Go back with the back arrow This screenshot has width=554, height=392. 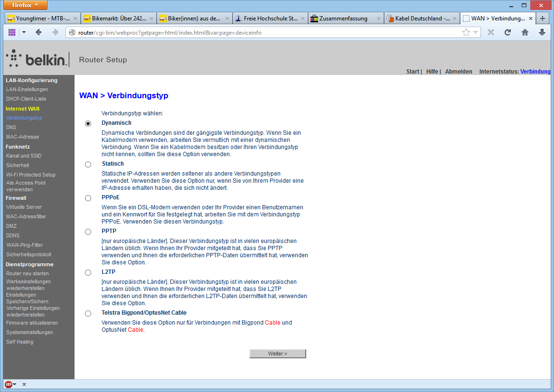tap(38, 32)
